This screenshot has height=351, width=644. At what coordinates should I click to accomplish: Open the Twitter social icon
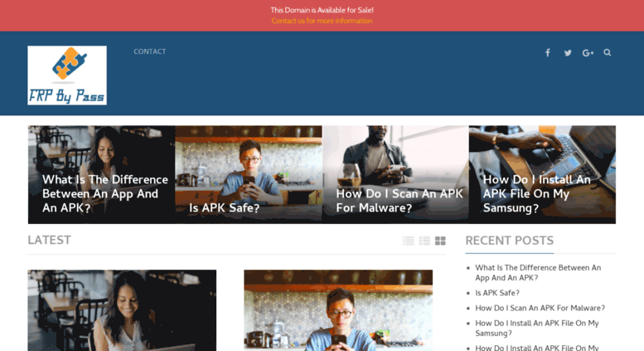pos(568,52)
